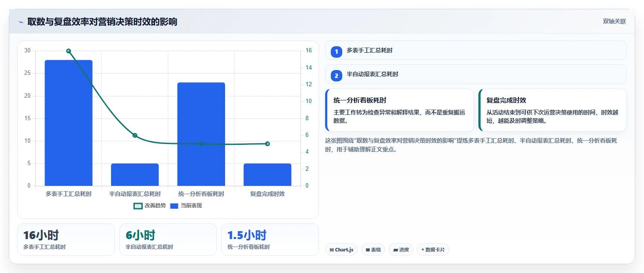This screenshot has width=644, height=273.
Task: Click the lightning icon beside the title
Action: point(21,22)
